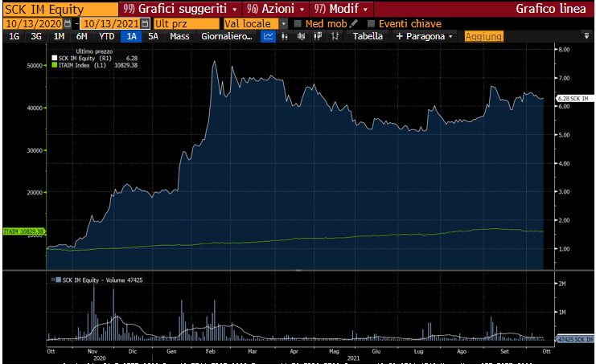Select the YTD time range tab
The width and height of the screenshot is (596, 364).
[x=106, y=36]
